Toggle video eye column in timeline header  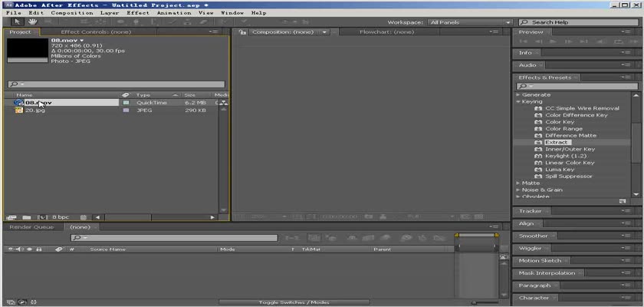point(11,249)
